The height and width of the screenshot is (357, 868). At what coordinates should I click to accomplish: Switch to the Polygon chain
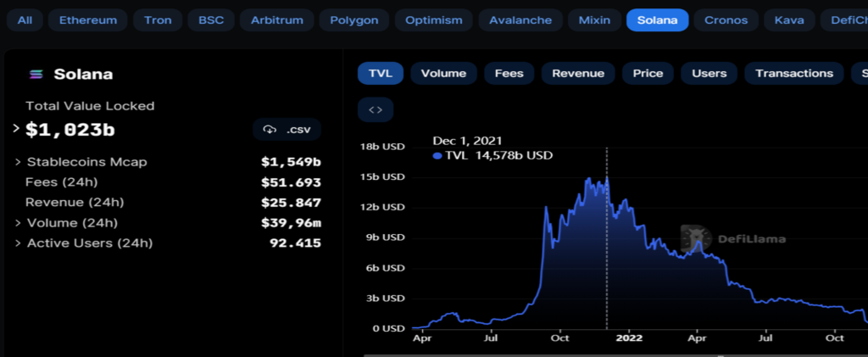pyautogui.click(x=354, y=20)
